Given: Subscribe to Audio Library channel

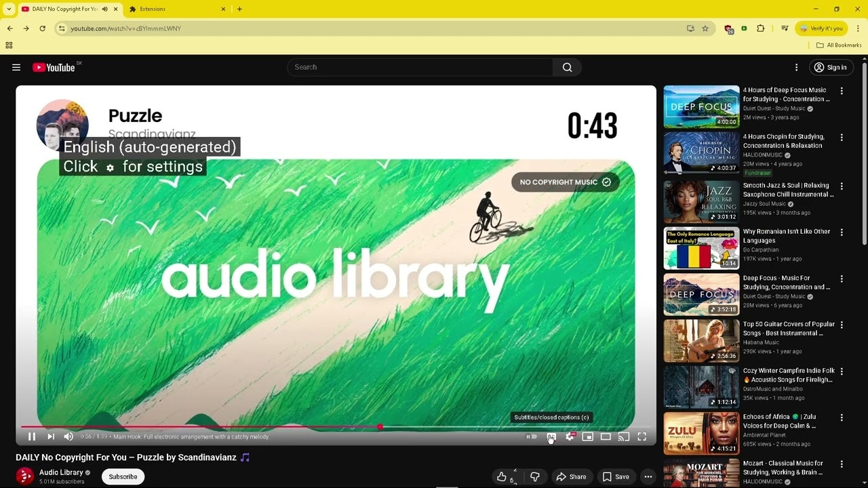Looking at the screenshot, I should [x=123, y=476].
